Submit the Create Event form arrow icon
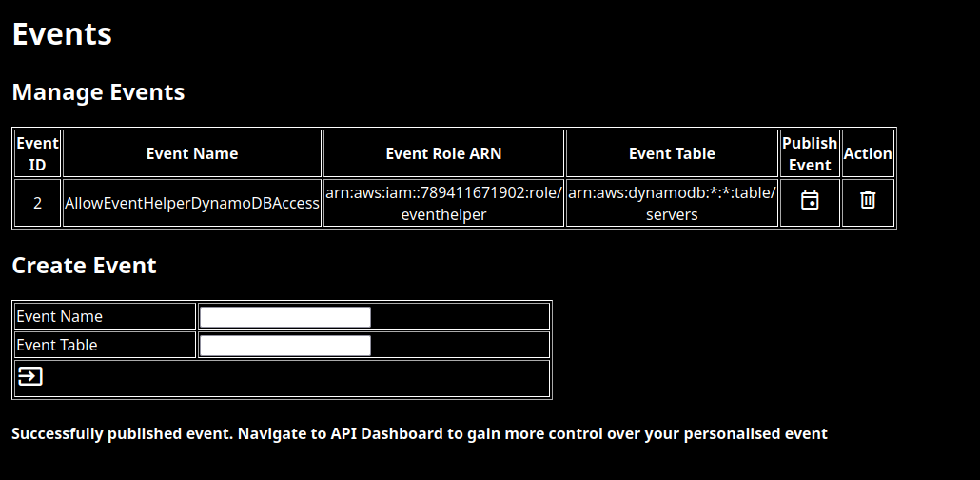The width and height of the screenshot is (980, 480). pos(30,376)
